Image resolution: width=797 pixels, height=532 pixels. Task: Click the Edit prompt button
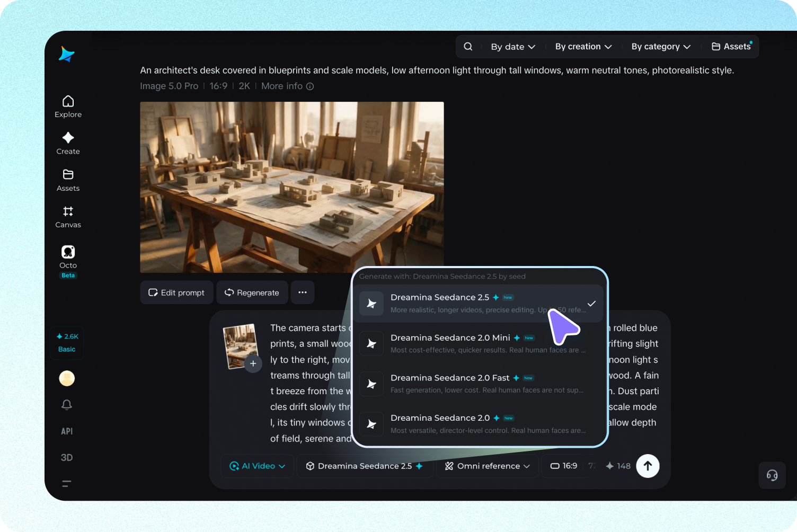(176, 292)
